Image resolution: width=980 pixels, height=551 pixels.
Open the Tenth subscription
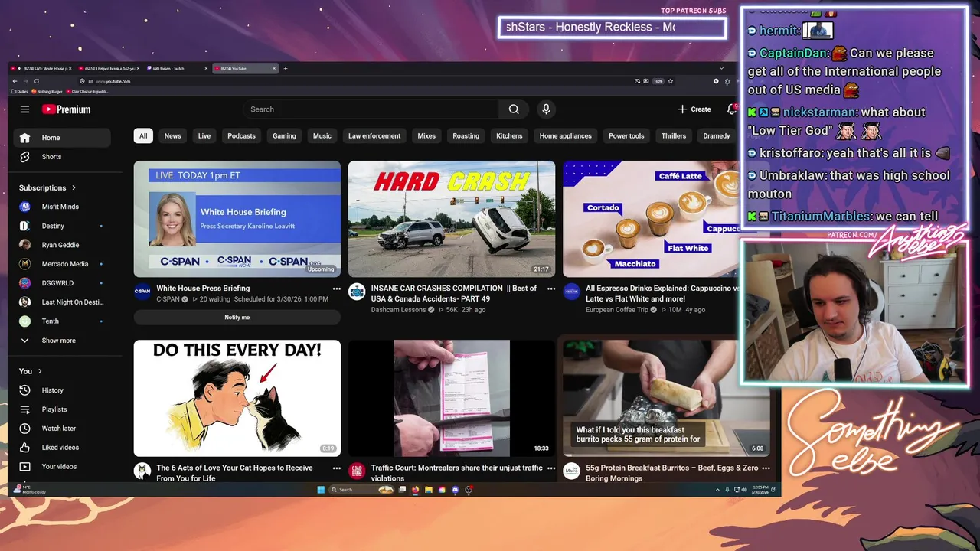(63, 321)
